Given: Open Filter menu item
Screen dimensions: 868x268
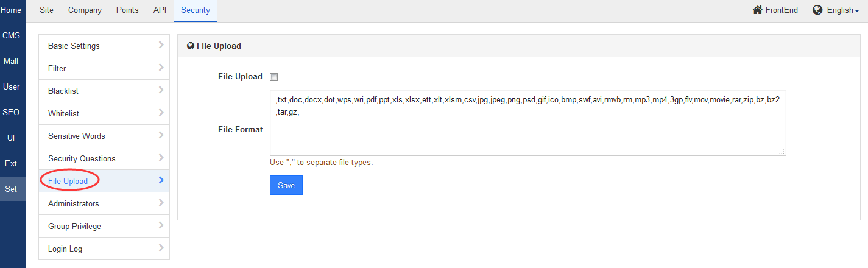Looking at the screenshot, I should (x=104, y=68).
